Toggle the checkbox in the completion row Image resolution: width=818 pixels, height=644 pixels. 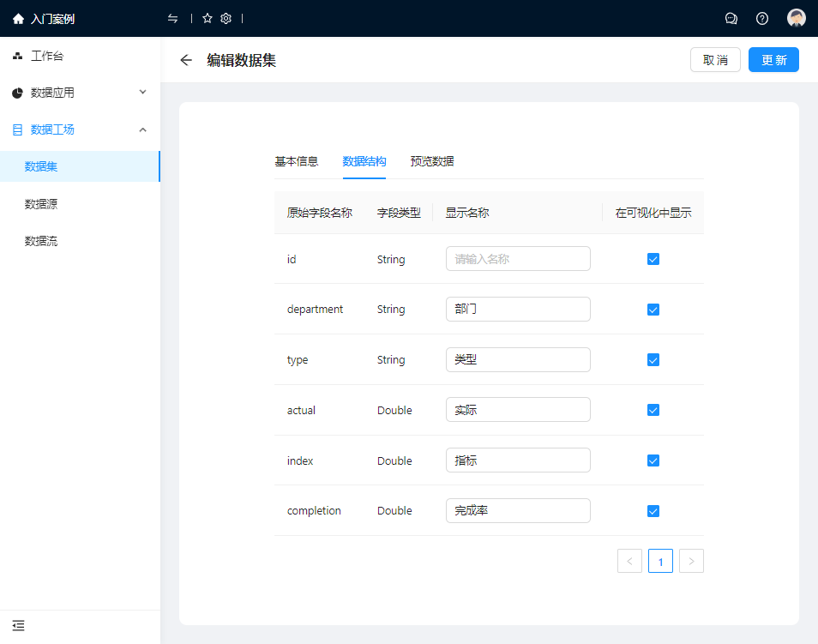pos(653,511)
